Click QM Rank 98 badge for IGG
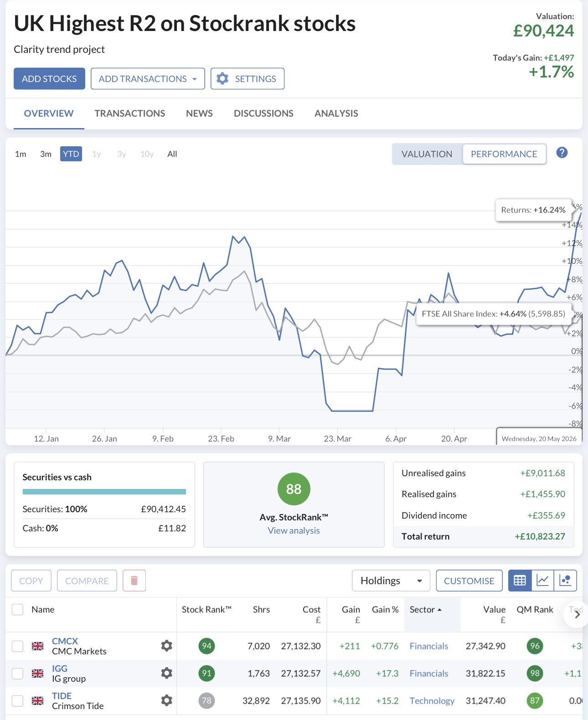The width and height of the screenshot is (588, 720). 535,673
